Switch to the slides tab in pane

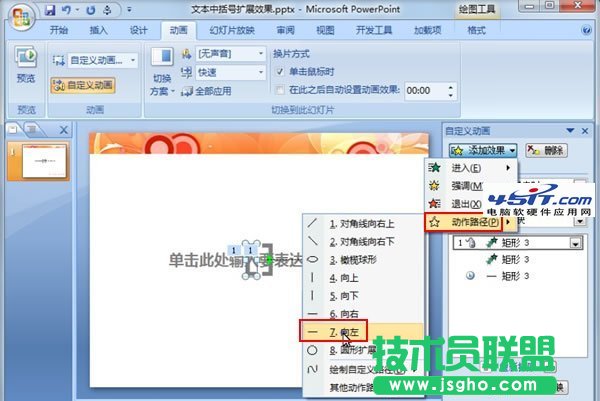click(x=14, y=130)
